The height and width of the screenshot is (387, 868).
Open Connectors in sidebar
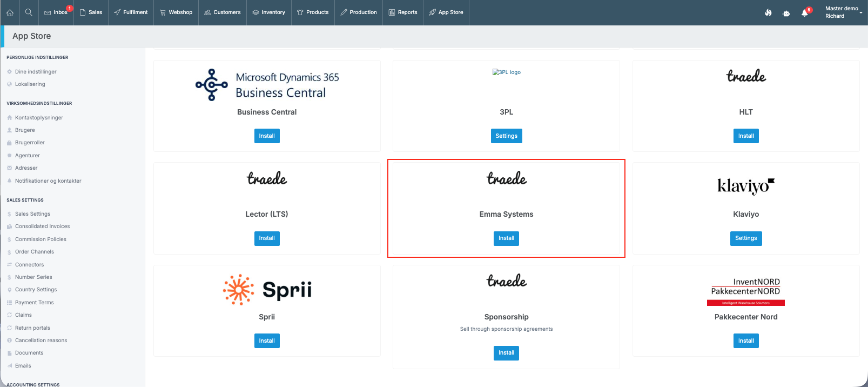point(29,265)
